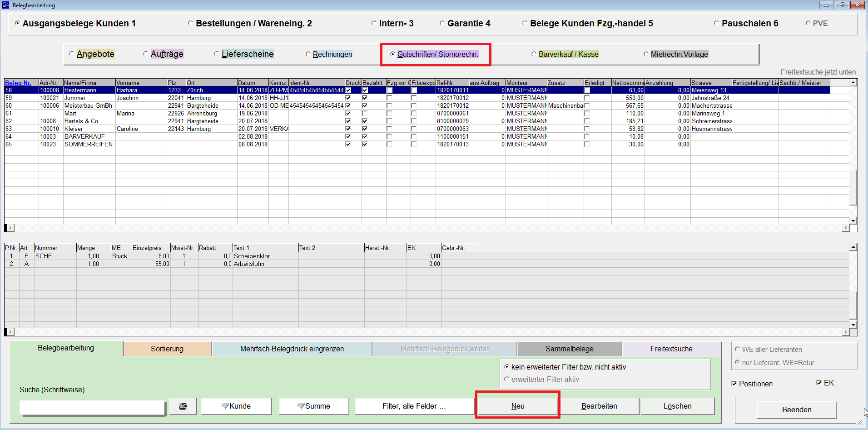Toggle the Positionen checkbox
868x430 pixels.
[734, 384]
